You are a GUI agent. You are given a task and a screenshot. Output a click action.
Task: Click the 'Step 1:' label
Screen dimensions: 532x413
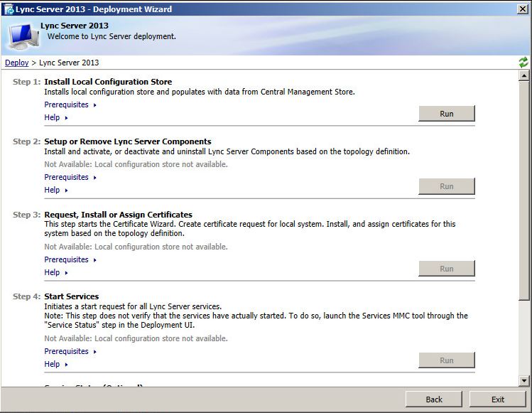click(x=26, y=82)
